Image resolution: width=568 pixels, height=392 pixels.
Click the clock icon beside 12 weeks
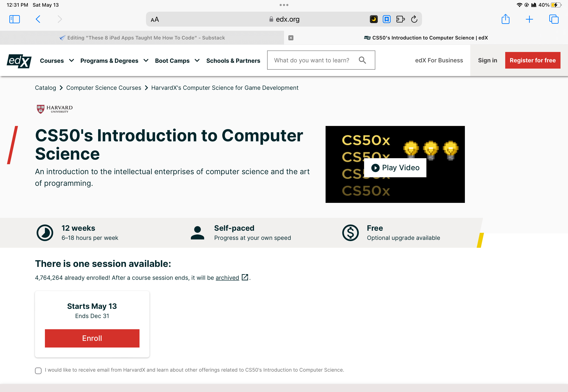click(x=45, y=233)
